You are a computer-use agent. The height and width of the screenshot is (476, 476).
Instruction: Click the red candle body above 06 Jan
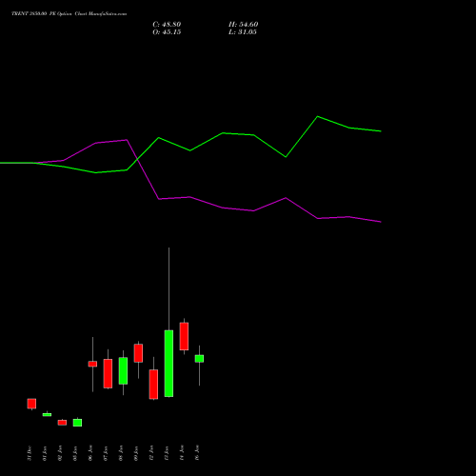coord(92,364)
